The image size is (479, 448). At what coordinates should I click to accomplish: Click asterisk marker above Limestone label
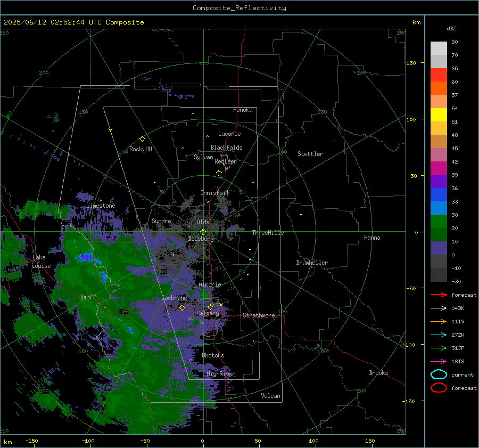click(x=101, y=201)
